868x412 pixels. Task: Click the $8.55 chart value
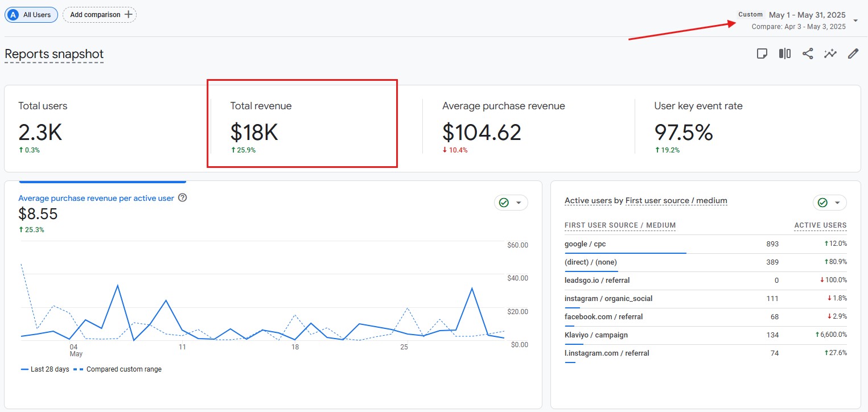[38, 214]
